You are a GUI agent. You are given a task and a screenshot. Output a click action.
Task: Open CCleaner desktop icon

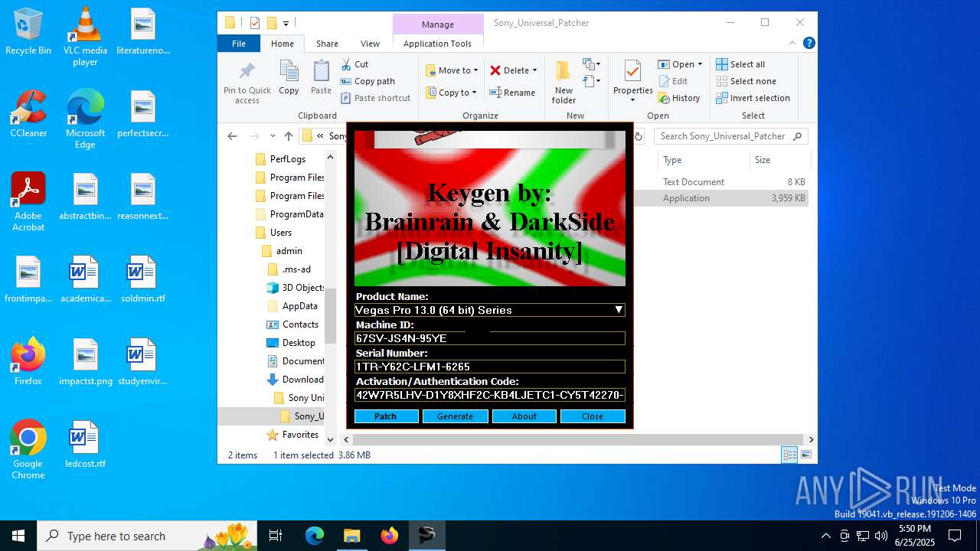(x=28, y=114)
